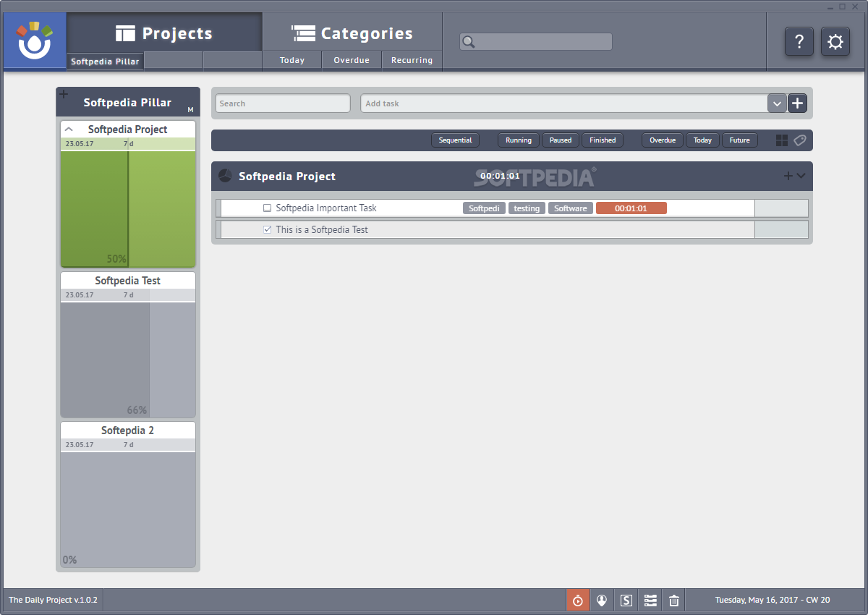868x615 pixels.
Task: Click The Daily Project v.1.0.2 label
Action: tap(53, 600)
